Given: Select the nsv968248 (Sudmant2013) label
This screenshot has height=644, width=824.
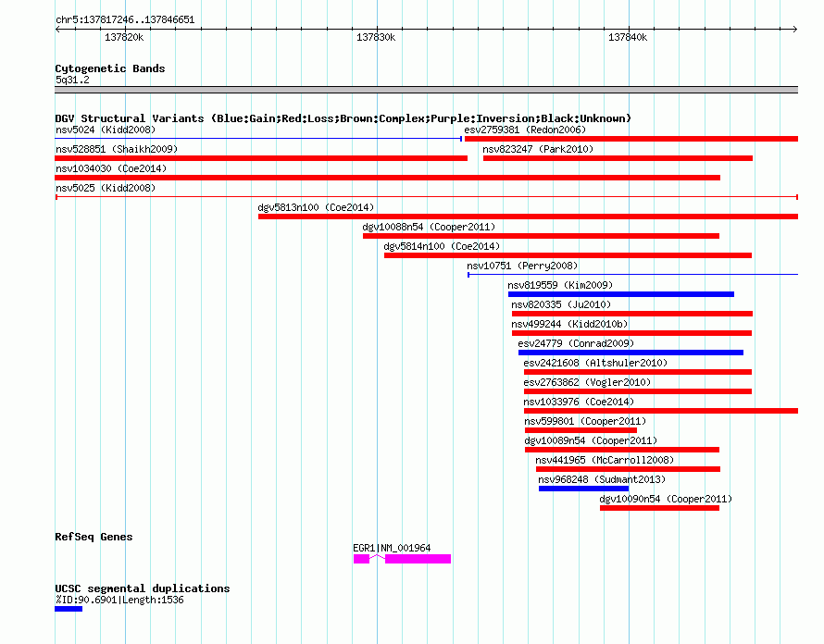Looking at the screenshot, I should (602, 479).
